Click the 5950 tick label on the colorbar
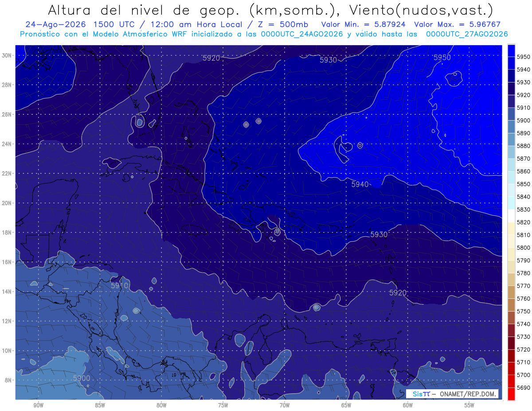Viewport: 532px width, 411px height. 524,57
